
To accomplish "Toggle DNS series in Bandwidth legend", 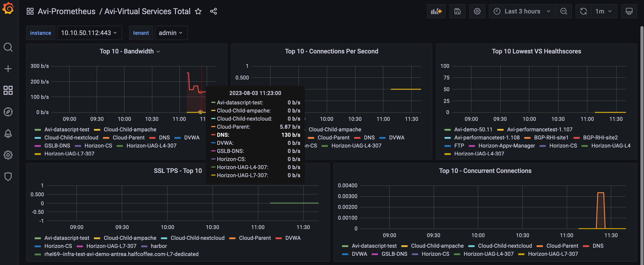I will pos(164,138).
